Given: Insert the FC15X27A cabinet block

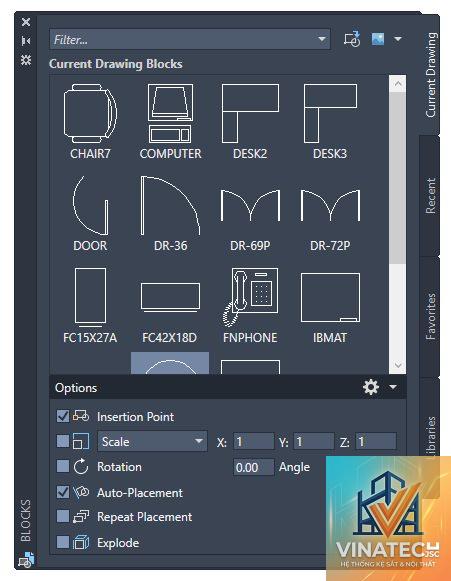Looking at the screenshot, I should [90, 297].
